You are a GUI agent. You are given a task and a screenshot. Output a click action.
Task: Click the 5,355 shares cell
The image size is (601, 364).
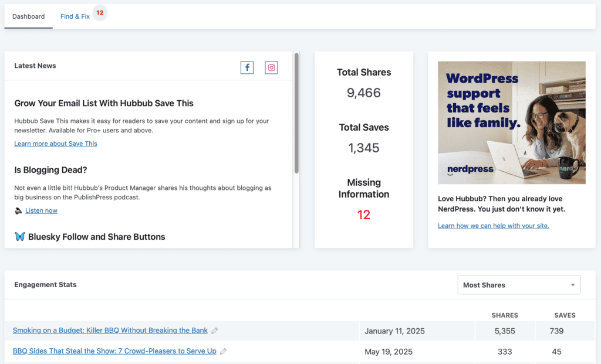[505, 331]
